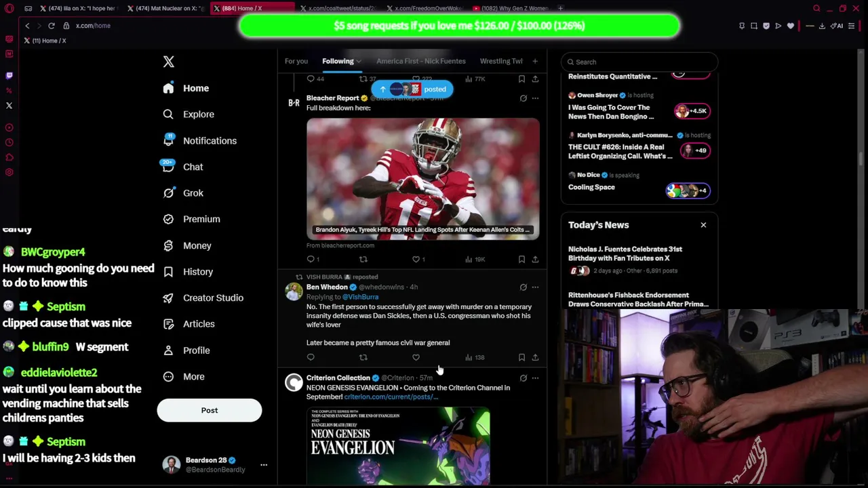Image resolution: width=868 pixels, height=488 pixels.
Task: Click the X Search field
Action: coord(639,62)
